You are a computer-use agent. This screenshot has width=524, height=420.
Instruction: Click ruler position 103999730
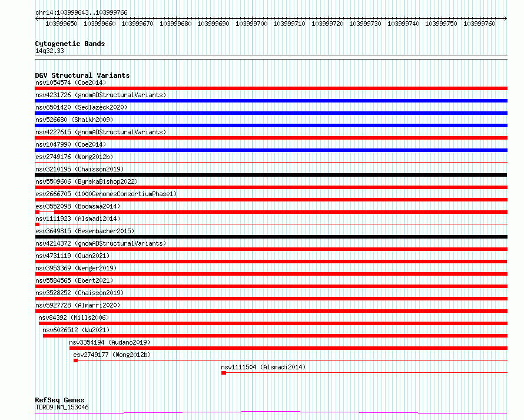[365, 24]
